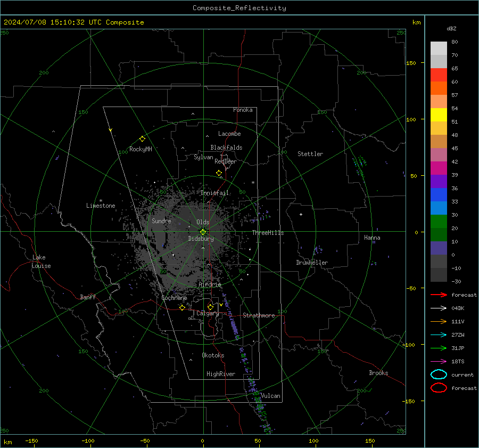Viewport: 479px width, 448px height.
Task: Click the Lake Louise label
Action: point(41,262)
